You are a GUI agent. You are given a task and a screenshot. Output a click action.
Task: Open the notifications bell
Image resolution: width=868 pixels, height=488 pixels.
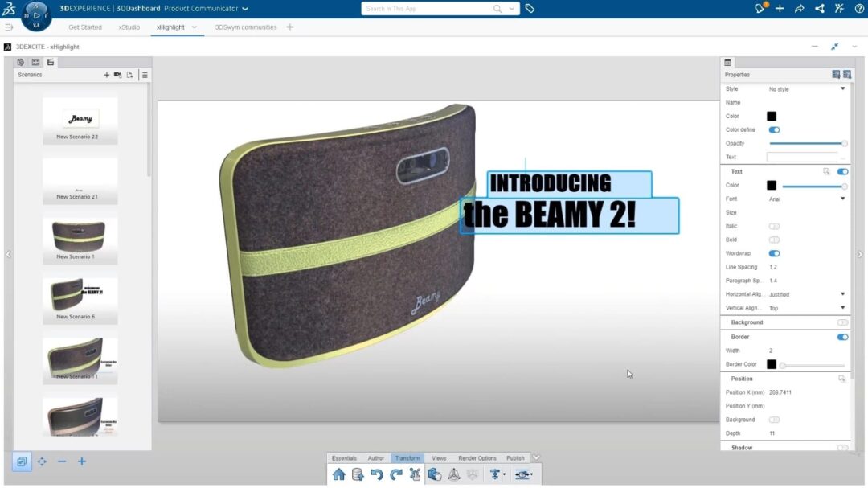point(760,9)
